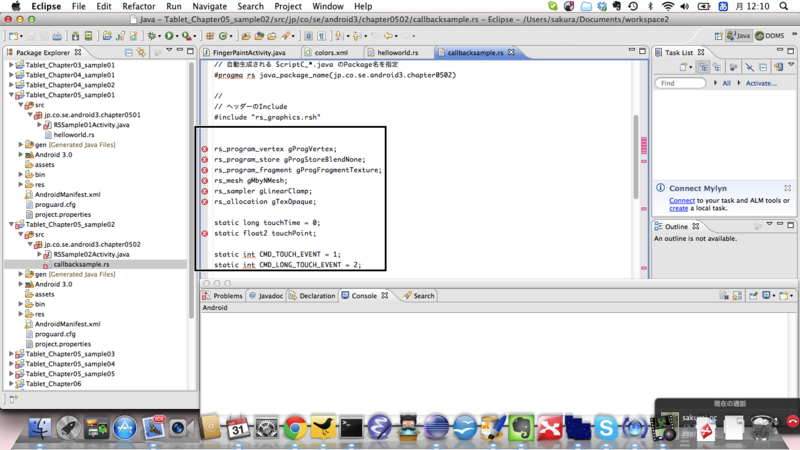This screenshot has height=450, width=800.
Task: Switch to the Declaration tab
Action: point(312,296)
